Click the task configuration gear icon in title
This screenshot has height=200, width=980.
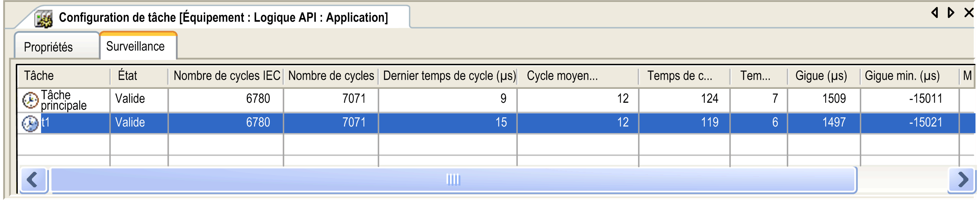[x=43, y=18]
